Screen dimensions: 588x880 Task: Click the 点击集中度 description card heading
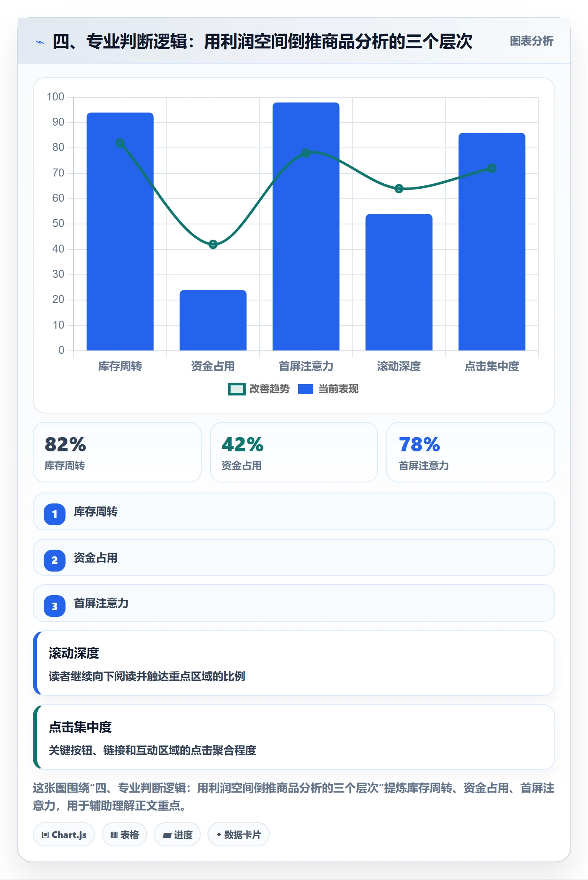[x=80, y=727]
